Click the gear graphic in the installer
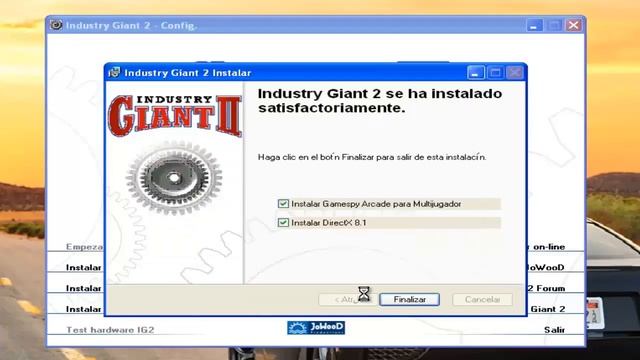Image resolution: width=640 pixels, height=360 pixels. (x=174, y=178)
